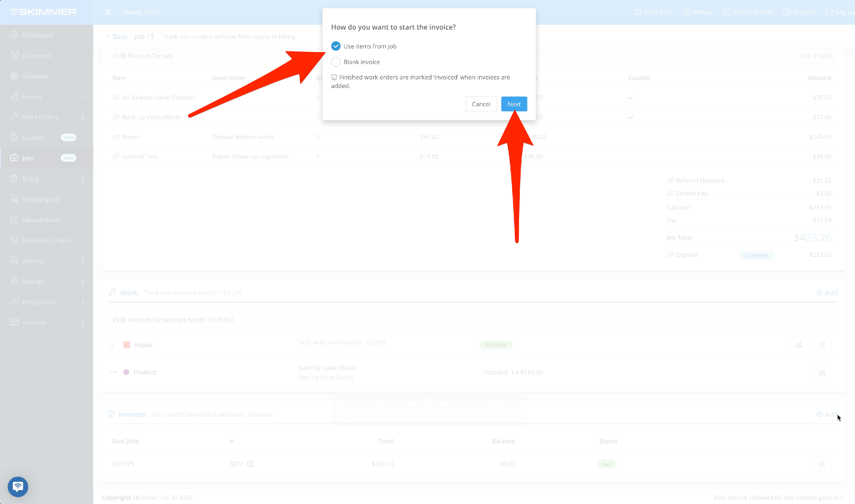View invoice 3274 with eye icon
The height and width of the screenshot is (504, 855).
[821, 464]
